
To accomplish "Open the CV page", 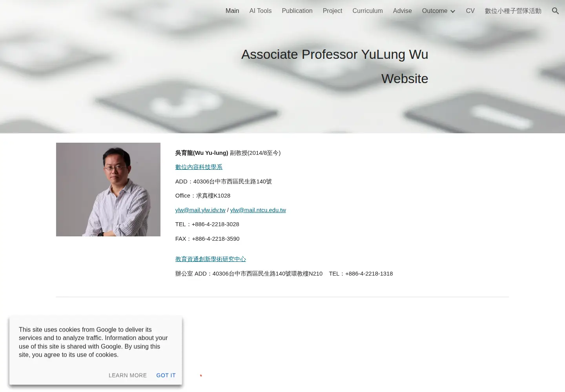I will pos(470,11).
